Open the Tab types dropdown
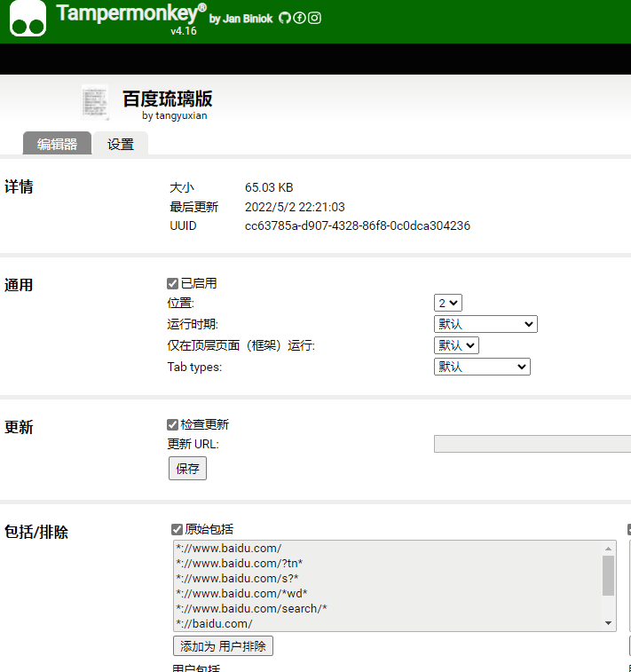 [x=482, y=367]
